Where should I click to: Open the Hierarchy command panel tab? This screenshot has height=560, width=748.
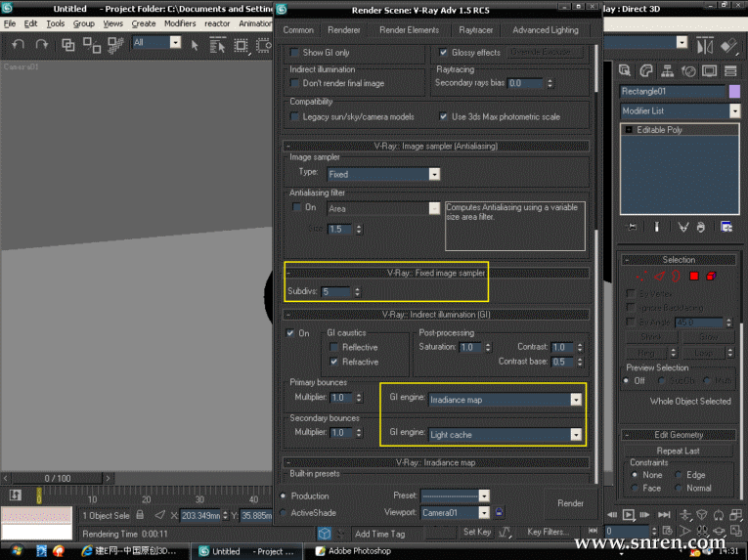tap(668, 71)
